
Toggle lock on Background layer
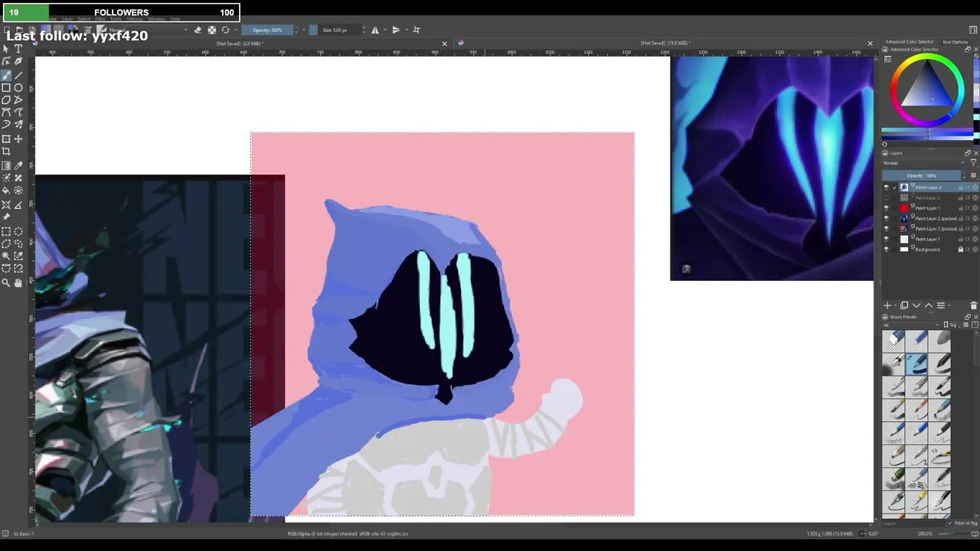pos(961,249)
